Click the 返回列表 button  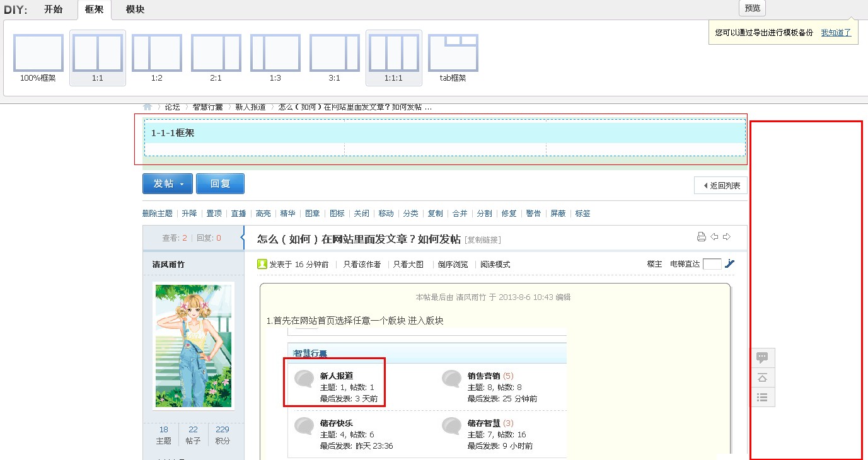coord(721,185)
